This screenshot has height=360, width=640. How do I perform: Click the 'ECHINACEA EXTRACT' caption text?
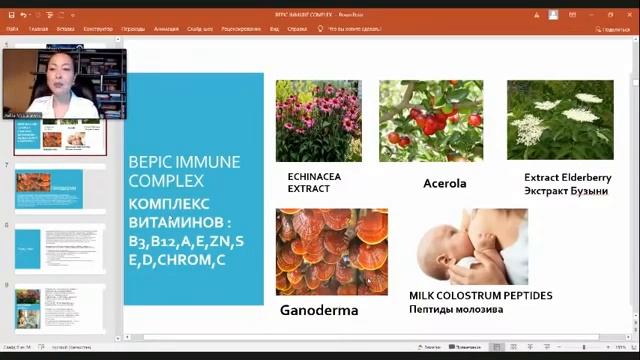[x=314, y=182]
